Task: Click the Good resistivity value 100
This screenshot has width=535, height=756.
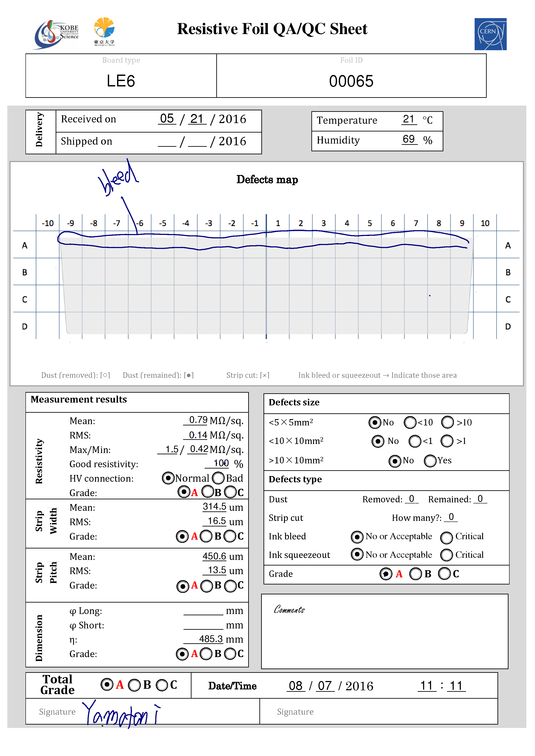Action: pyautogui.click(x=217, y=463)
